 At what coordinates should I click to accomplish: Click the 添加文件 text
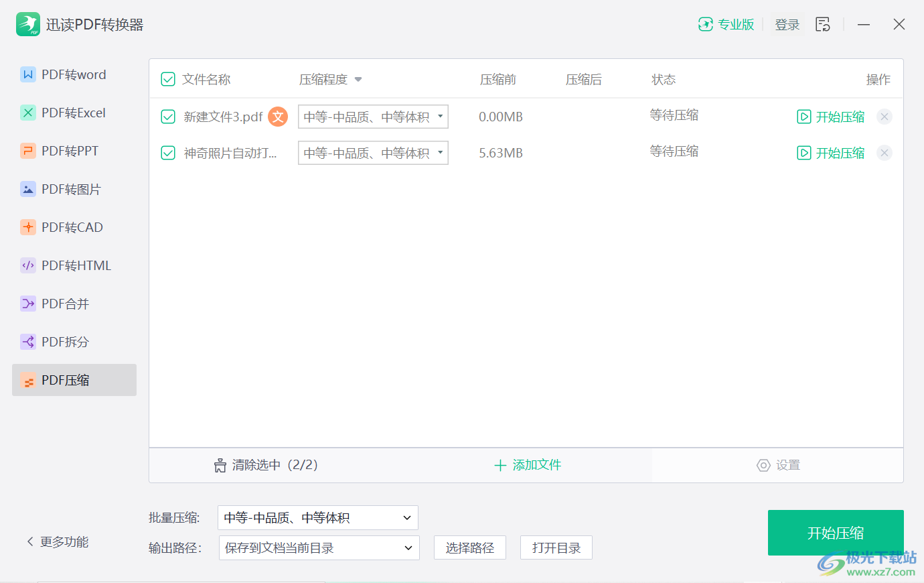537,465
